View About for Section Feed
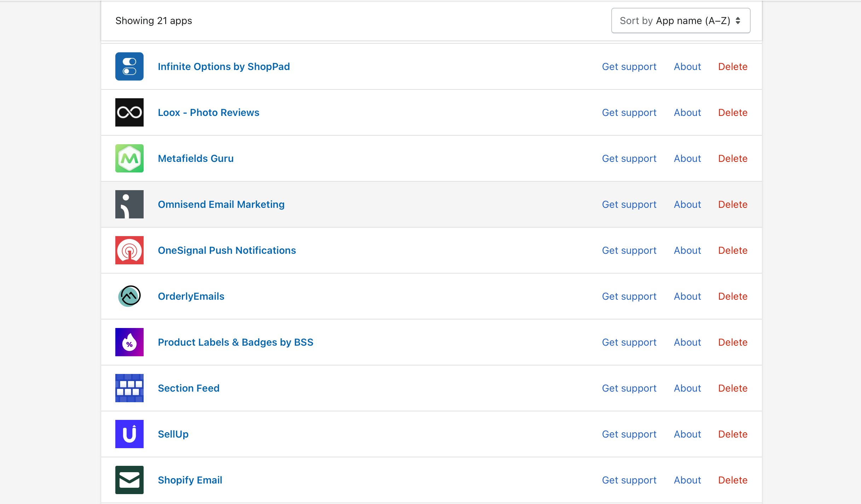861x504 pixels. point(687,388)
